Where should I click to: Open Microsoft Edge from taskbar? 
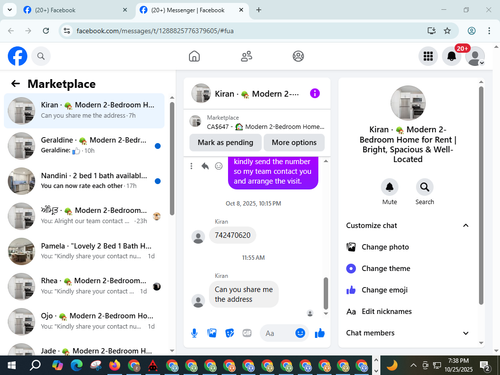77,366
